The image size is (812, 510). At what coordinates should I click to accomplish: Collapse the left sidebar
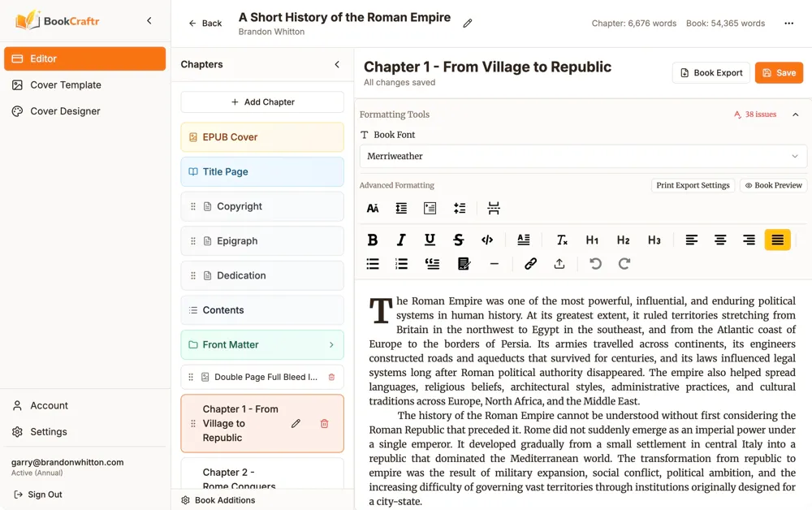(x=149, y=21)
